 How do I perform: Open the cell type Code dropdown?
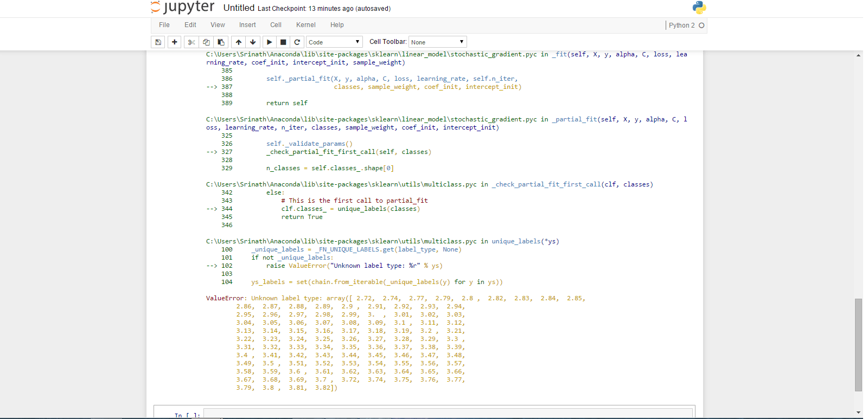pyautogui.click(x=334, y=42)
